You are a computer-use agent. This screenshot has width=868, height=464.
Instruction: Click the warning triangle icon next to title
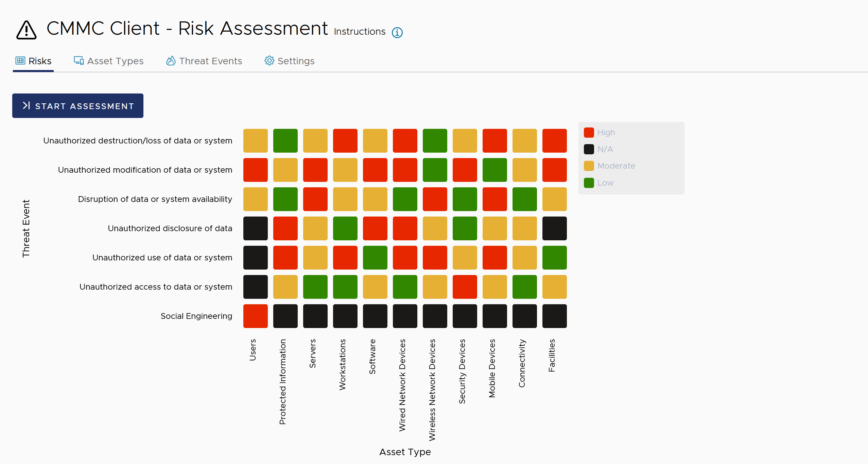tap(26, 30)
